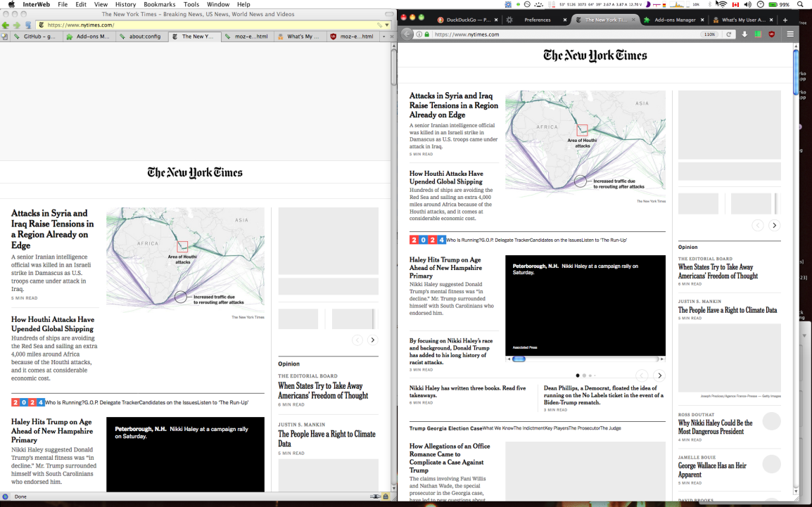Close current tab with InterWeb tab bar X
812x507 pixels.
coord(391,37)
